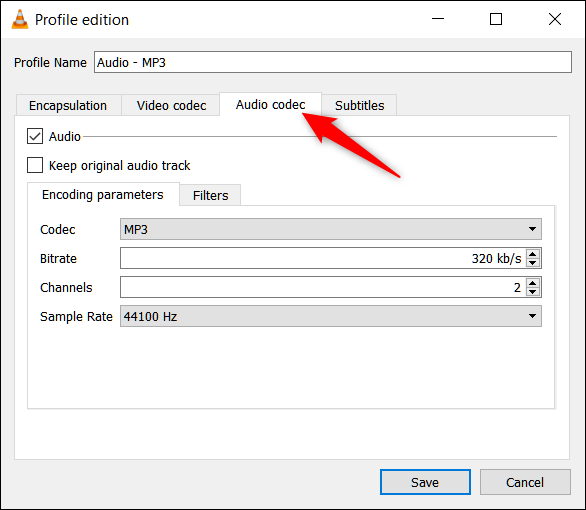Cancel the profile edition dialog
This screenshot has width=586, height=510.
tap(525, 482)
